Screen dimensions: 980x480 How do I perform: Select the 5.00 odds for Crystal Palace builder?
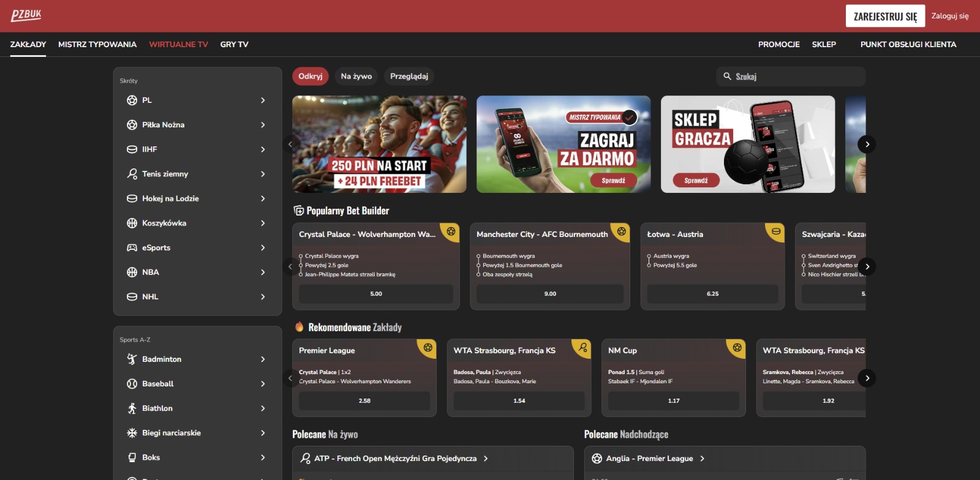coord(376,294)
